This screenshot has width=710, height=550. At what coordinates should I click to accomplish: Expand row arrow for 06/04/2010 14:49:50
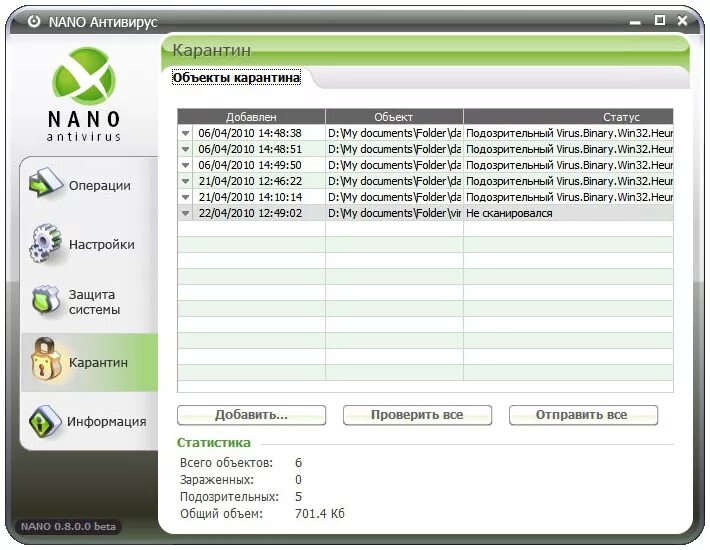coord(185,165)
